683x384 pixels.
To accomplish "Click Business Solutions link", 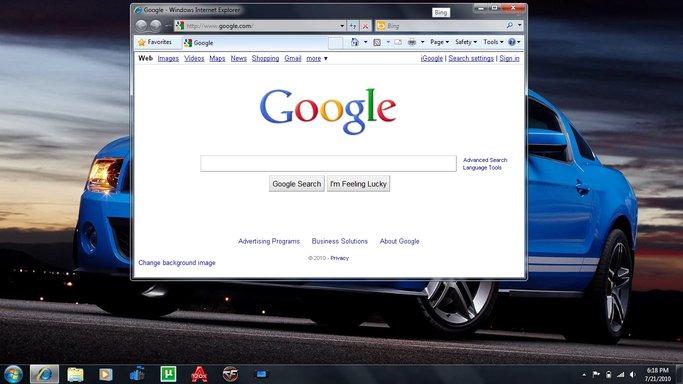I will (340, 241).
